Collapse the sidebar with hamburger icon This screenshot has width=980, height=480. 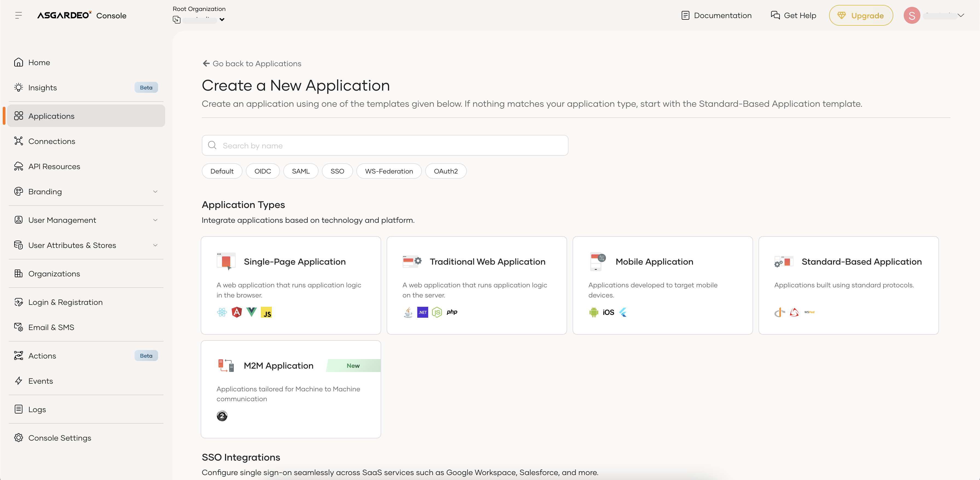click(x=18, y=16)
